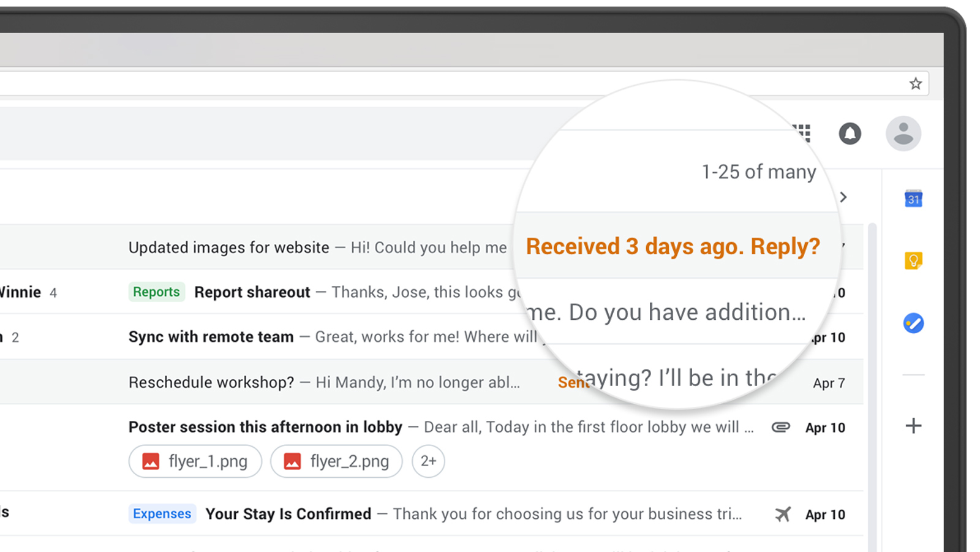Go to the next page of emails
Image resolution: width=980 pixels, height=552 pixels.
(843, 197)
